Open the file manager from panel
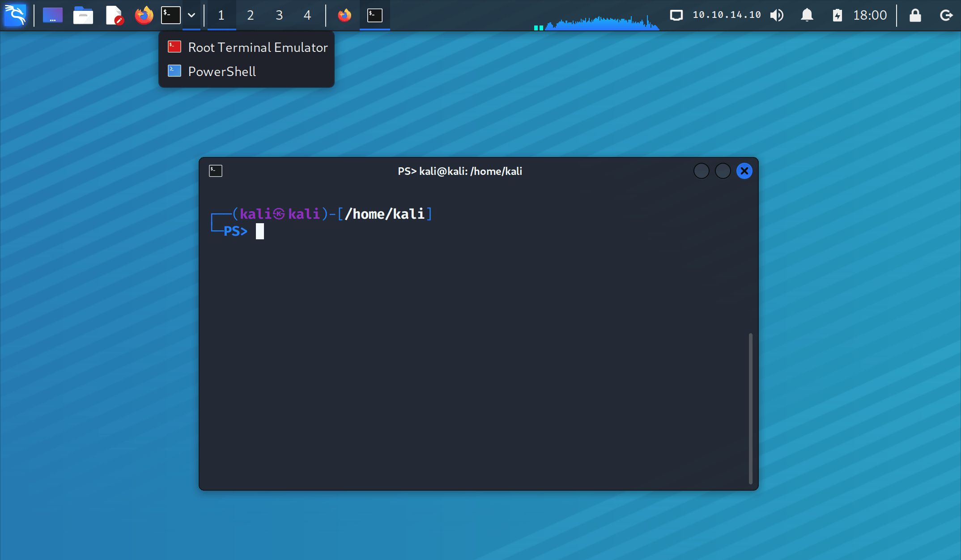Image resolution: width=961 pixels, height=560 pixels. (83, 15)
